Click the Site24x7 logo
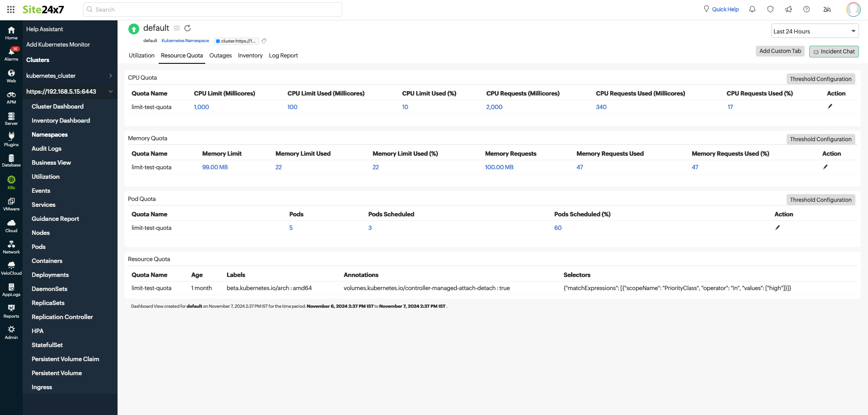The height and width of the screenshot is (415, 868). pyautogui.click(x=43, y=10)
